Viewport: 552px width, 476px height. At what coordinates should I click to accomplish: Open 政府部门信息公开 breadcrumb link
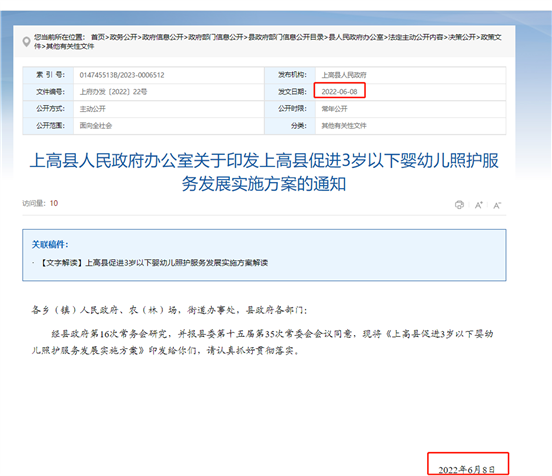(215, 37)
